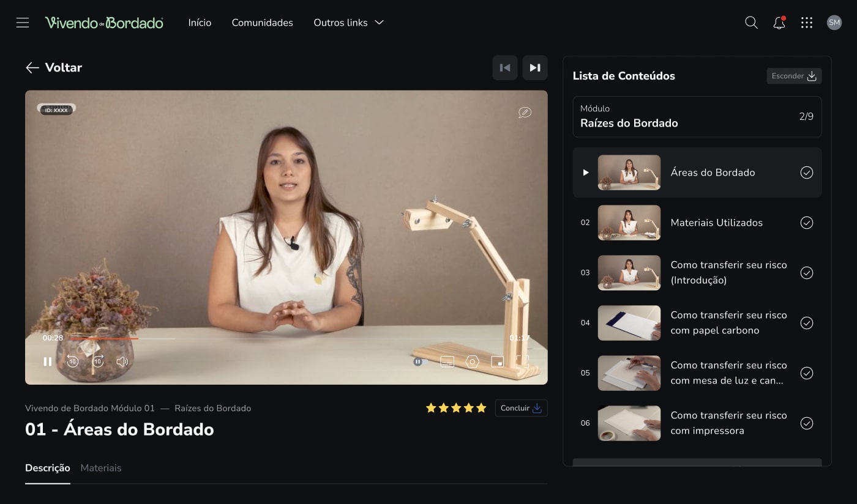Toggle completion check for mesa de luz lesson

point(807,373)
